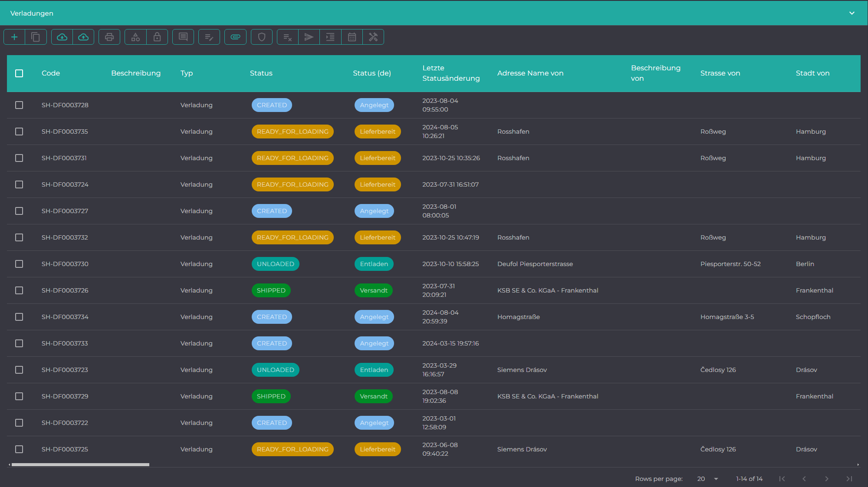Collapse the Verladungen panel chevron
The width and height of the screenshot is (868, 487).
(x=852, y=13)
